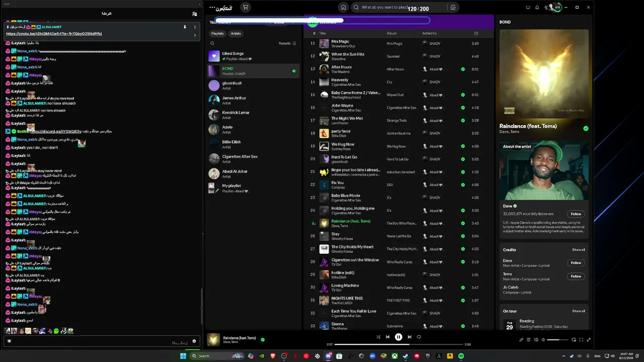644x362 pixels.
Task: Open the Xbox app in taskbar
Action: click(x=394, y=356)
